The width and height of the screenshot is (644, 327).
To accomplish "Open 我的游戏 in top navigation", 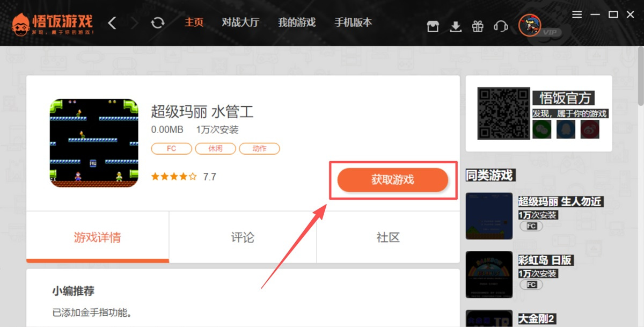I will [297, 23].
